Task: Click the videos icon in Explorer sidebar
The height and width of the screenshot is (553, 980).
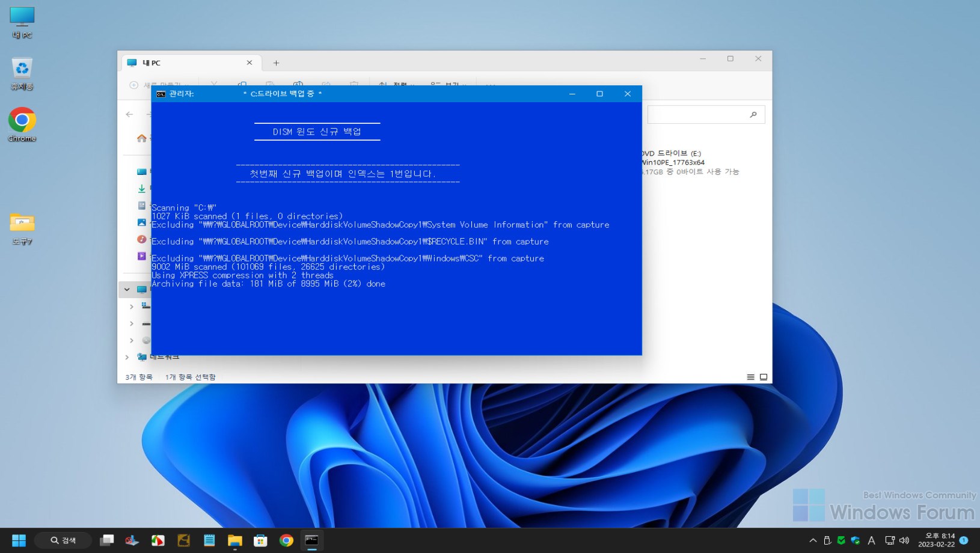Action: point(141,256)
